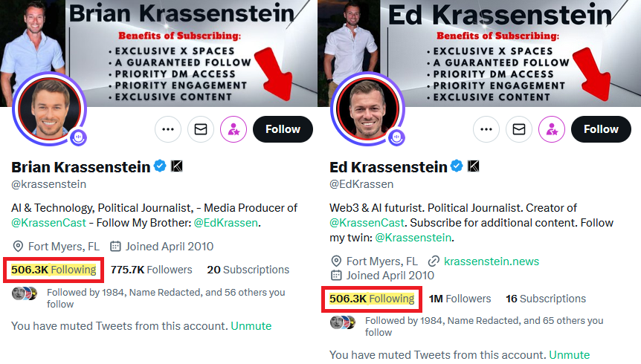Send Ed Krassenstein a direct message

tap(519, 129)
